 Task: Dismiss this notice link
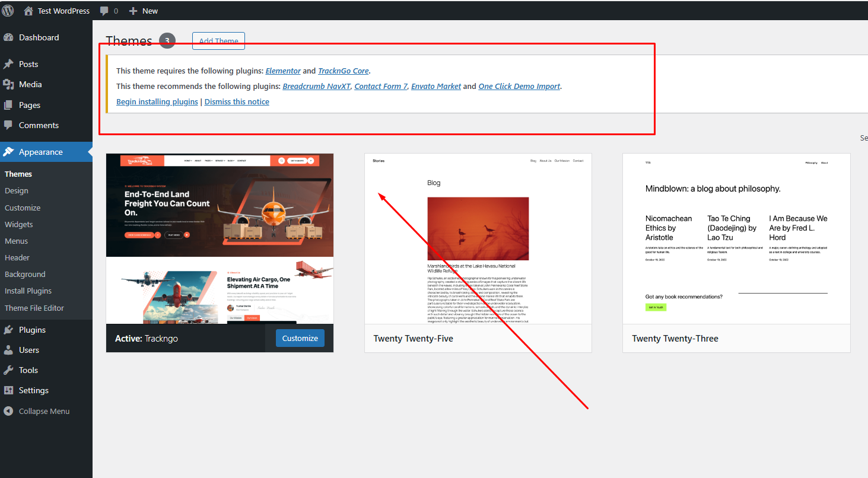(x=237, y=101)
